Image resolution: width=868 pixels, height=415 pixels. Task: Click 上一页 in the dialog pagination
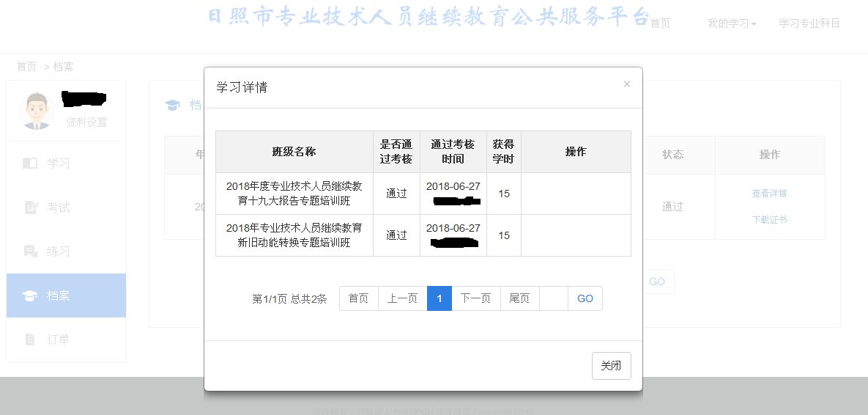click(x=402, y=298)
